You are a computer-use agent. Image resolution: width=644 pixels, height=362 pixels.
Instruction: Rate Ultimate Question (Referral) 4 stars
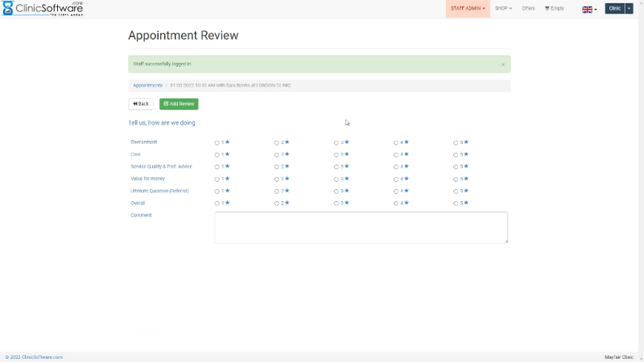[396, 191]
